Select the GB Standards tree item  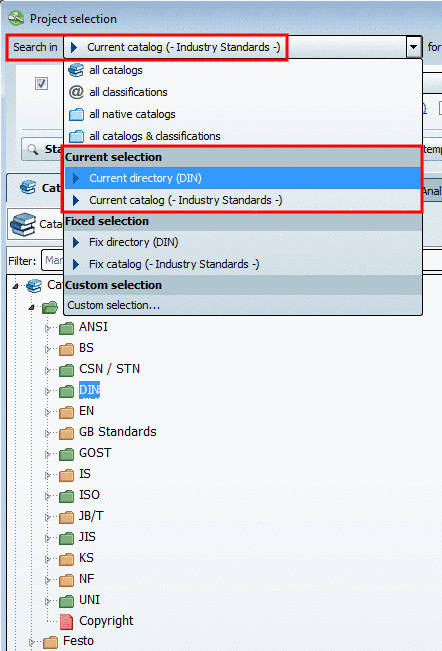coord(117,432)
